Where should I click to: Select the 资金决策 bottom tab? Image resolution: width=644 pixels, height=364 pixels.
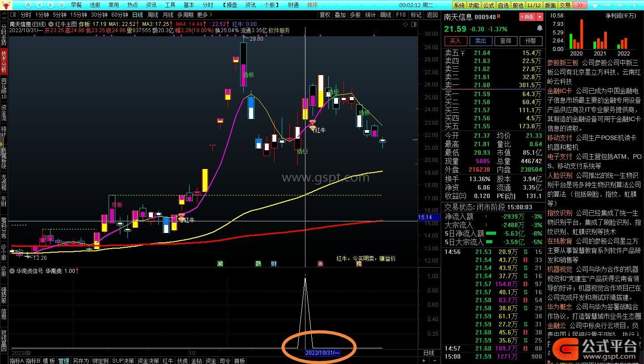tap(148, 360)
